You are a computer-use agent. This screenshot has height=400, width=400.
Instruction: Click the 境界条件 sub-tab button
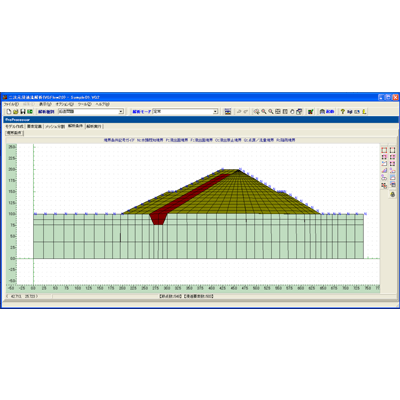tap(14, 133)
